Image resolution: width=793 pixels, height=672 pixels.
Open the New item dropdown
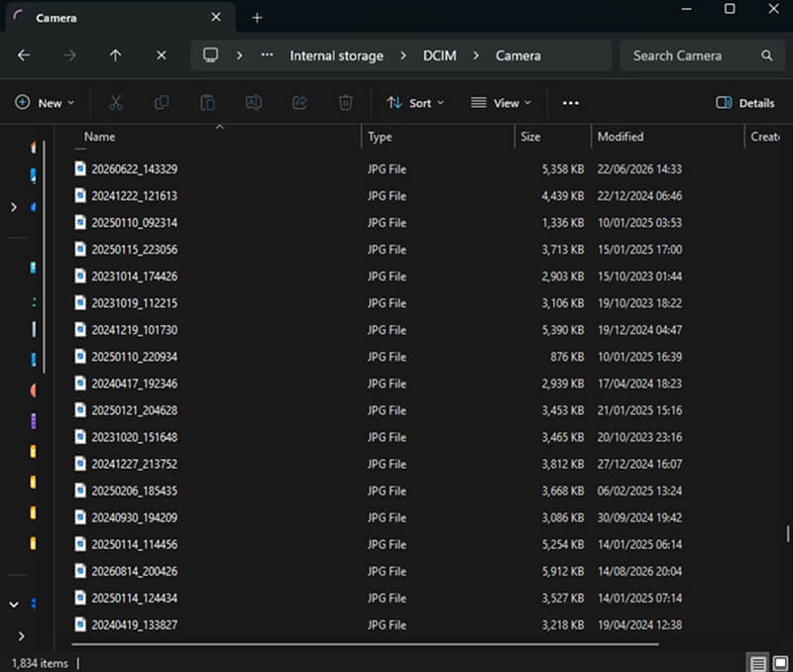44,103
